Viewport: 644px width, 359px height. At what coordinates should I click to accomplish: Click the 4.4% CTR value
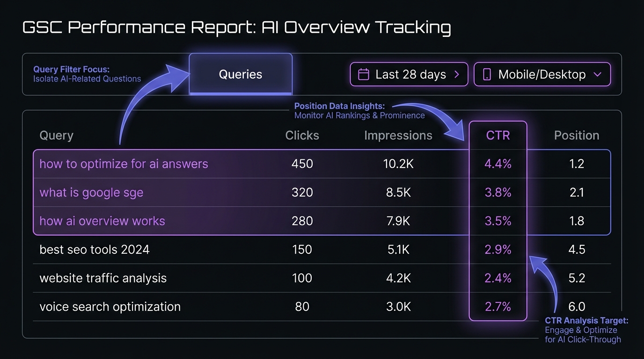[498, 164]
